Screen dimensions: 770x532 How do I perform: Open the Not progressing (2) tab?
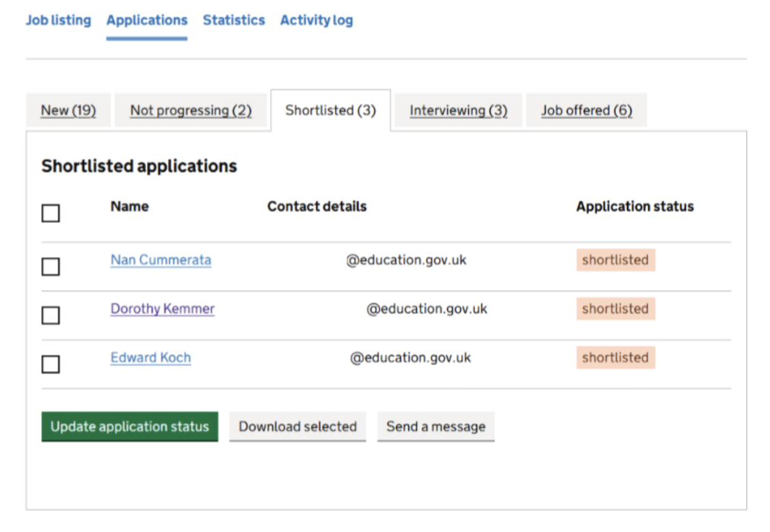click(191, 110)
